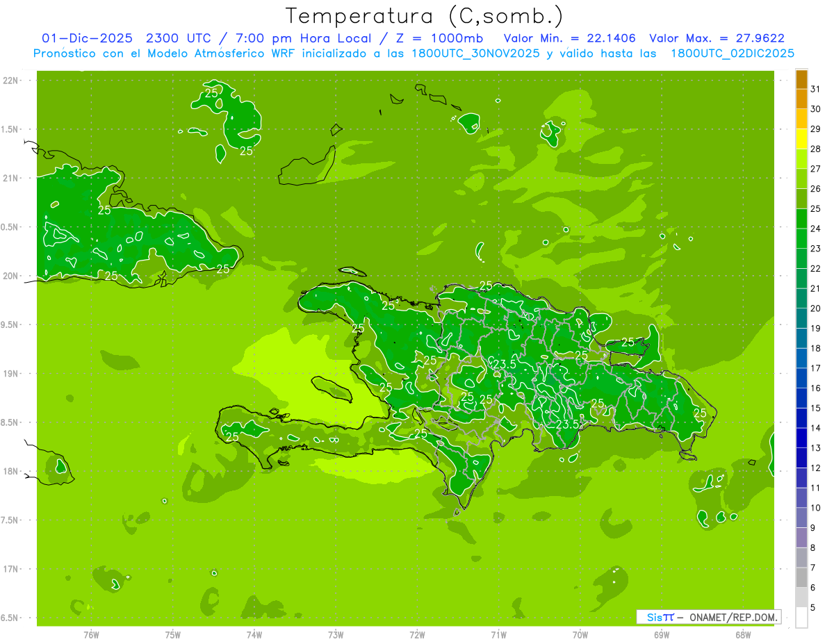This screenshot has width=834, height=644.
Task: Click the "75W" longitude axis label
Action: click(172, 635)
